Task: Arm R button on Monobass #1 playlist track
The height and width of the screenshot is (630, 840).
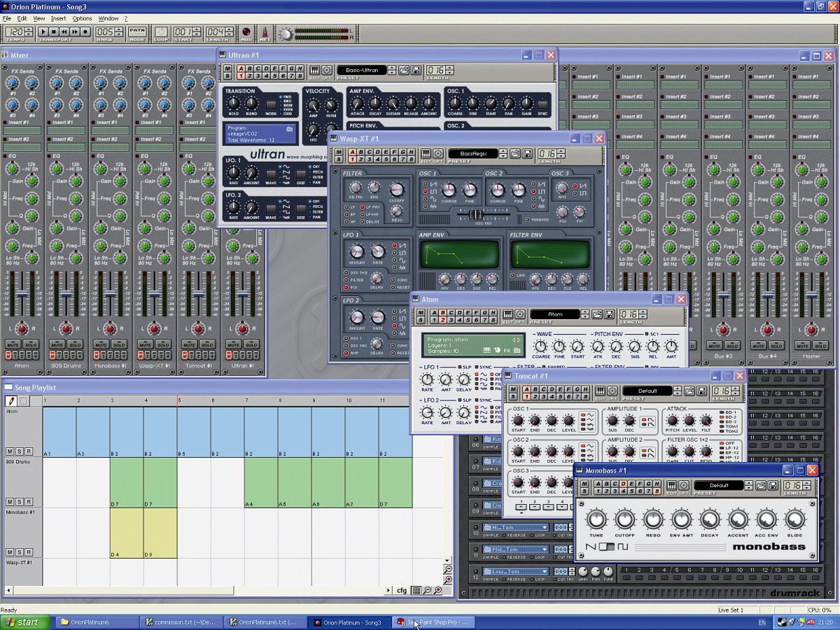Action: pyautogui.click(x=29, y=552)
